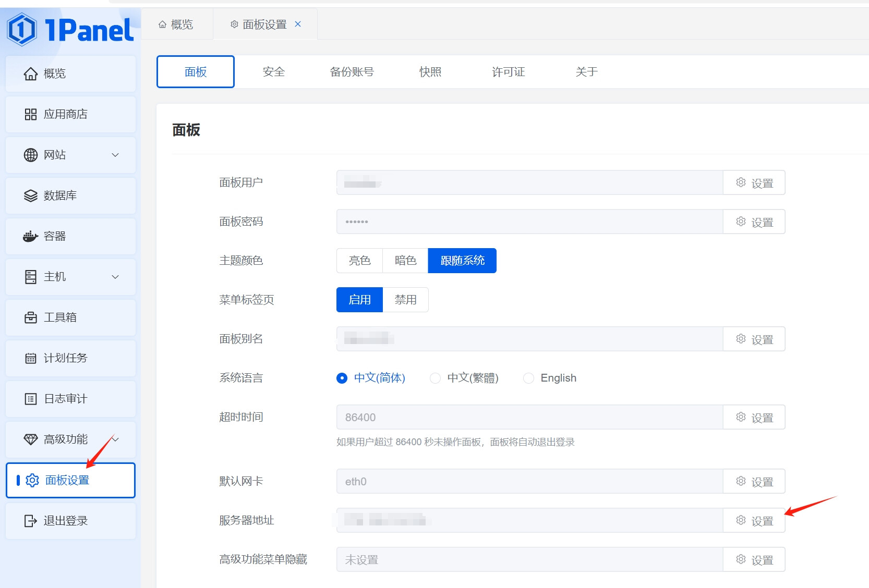Click home icon on 概览 top tab
Image resolution: width=869 pixels, height=588 pixels.
click(x=162, y=24)
